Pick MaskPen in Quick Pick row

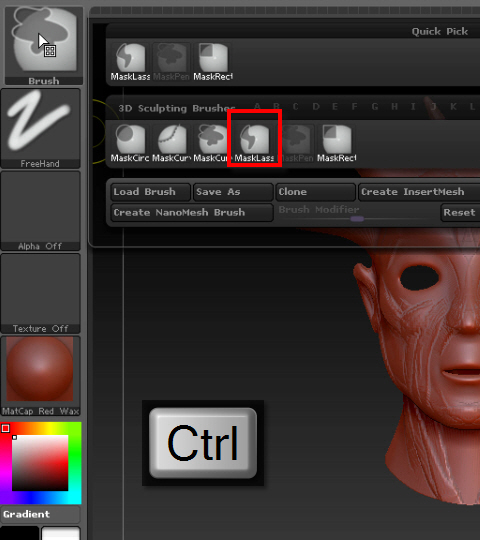[171, 62]
